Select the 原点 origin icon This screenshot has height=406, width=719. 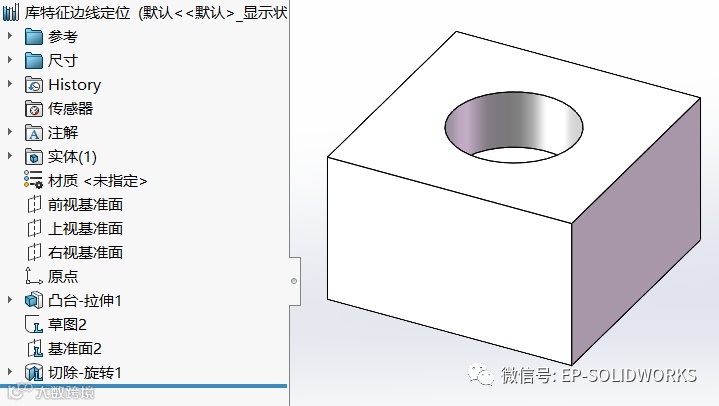(x=34, y=276)
